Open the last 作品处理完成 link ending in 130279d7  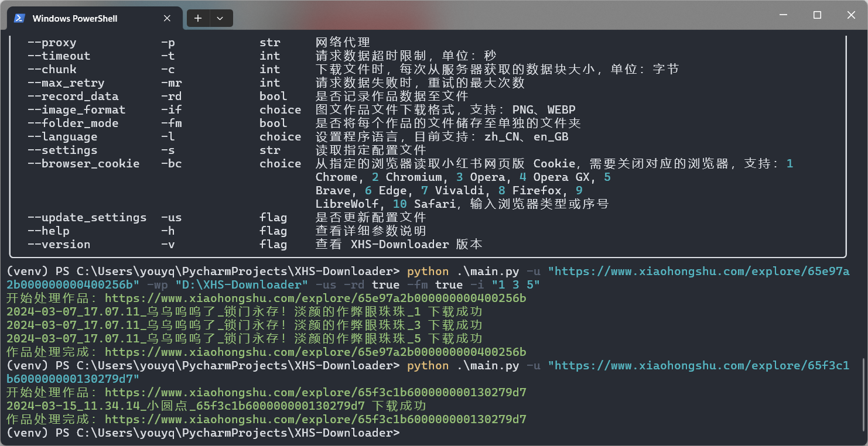pos(315,420)
